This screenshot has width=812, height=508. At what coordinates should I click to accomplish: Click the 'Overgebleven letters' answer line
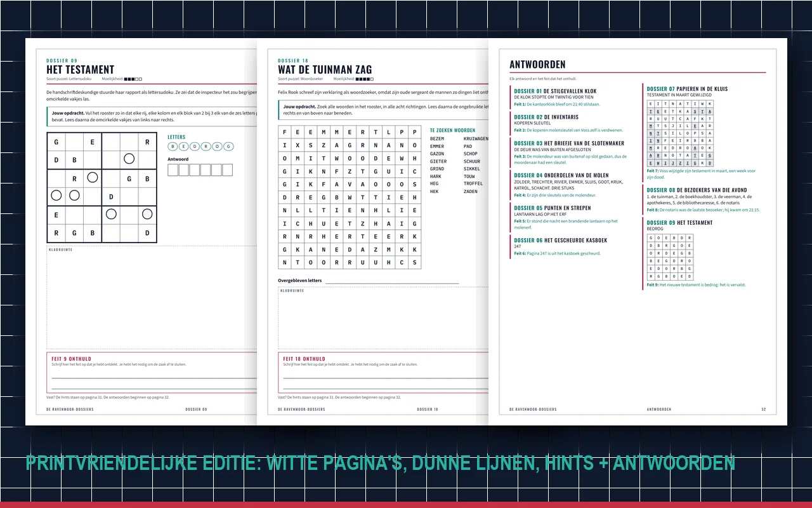392,282
